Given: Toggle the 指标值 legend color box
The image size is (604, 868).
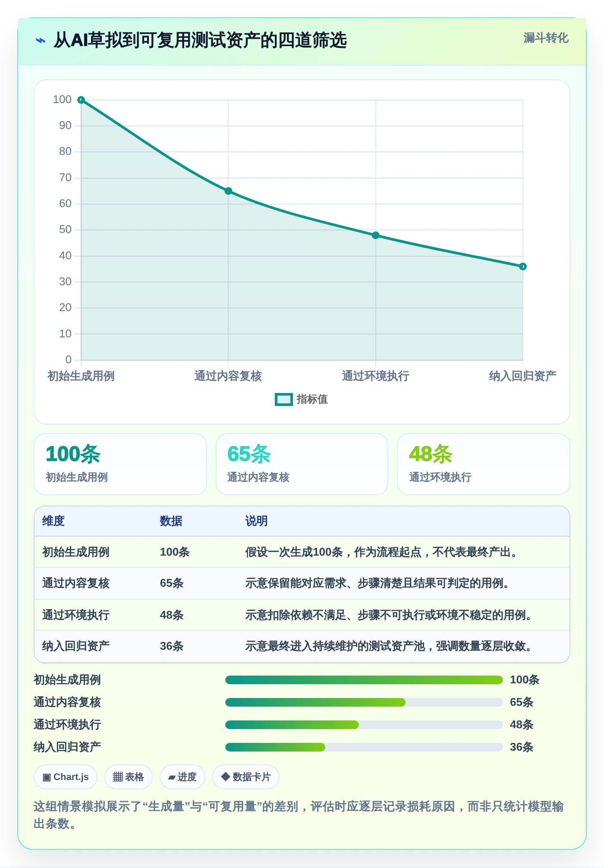Looking at the screenshot, I should click(x=284, y=399).
